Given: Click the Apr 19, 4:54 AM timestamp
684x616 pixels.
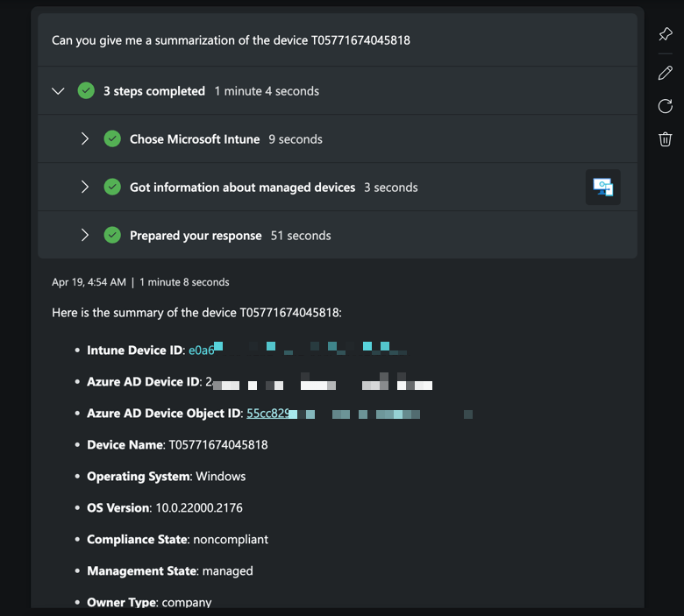Looking at the screenshot, I should 89,282.
